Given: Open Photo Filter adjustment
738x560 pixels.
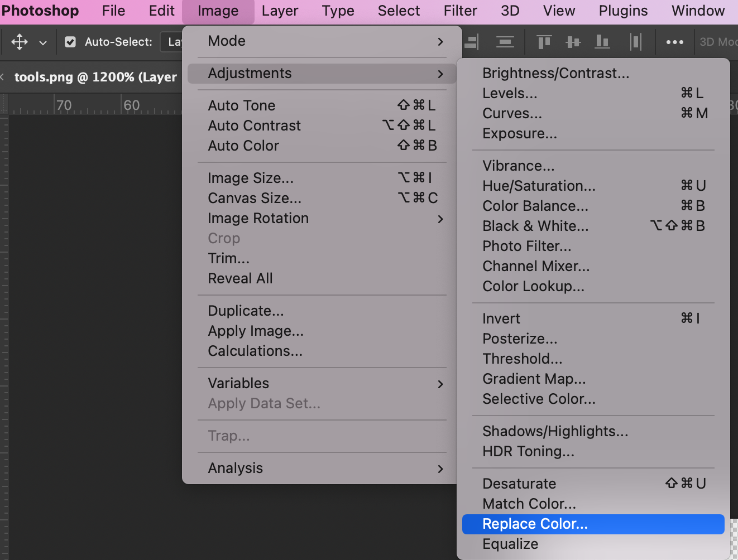Looking at the screenshot, I should pyautogui.click(x=593, y=246).
